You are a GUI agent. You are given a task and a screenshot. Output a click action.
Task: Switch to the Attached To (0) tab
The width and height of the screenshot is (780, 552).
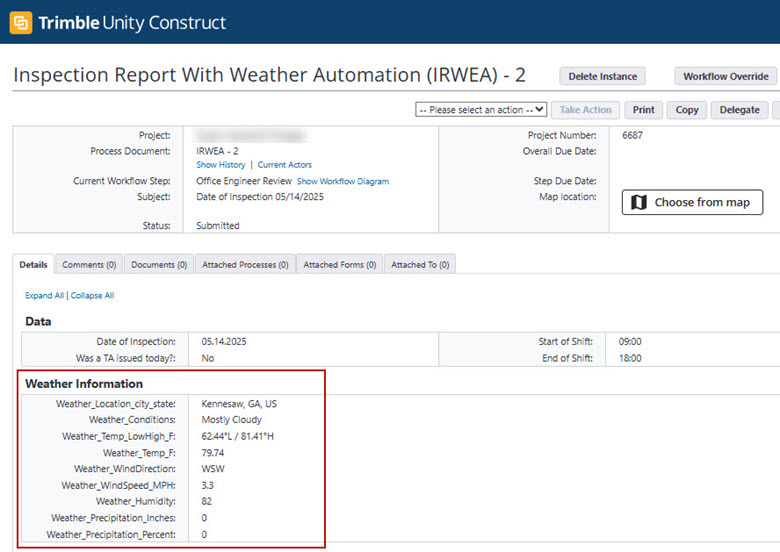click(x=420, y=265)
